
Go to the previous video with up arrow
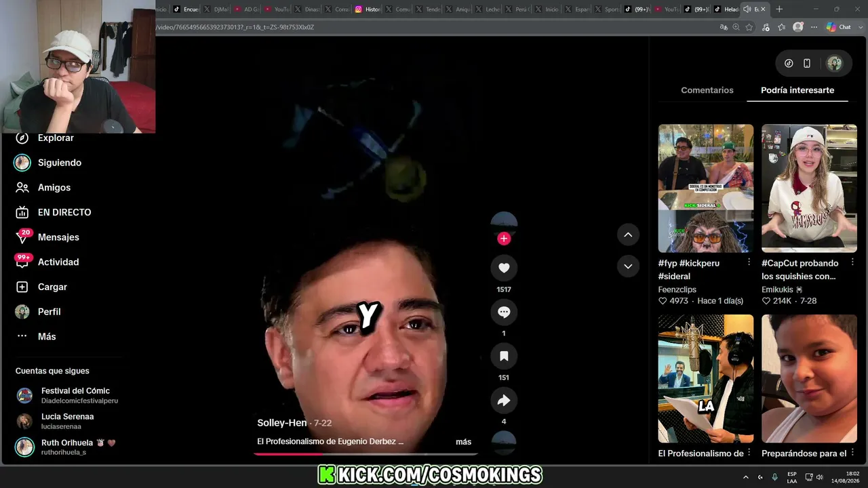coord(628,235)
